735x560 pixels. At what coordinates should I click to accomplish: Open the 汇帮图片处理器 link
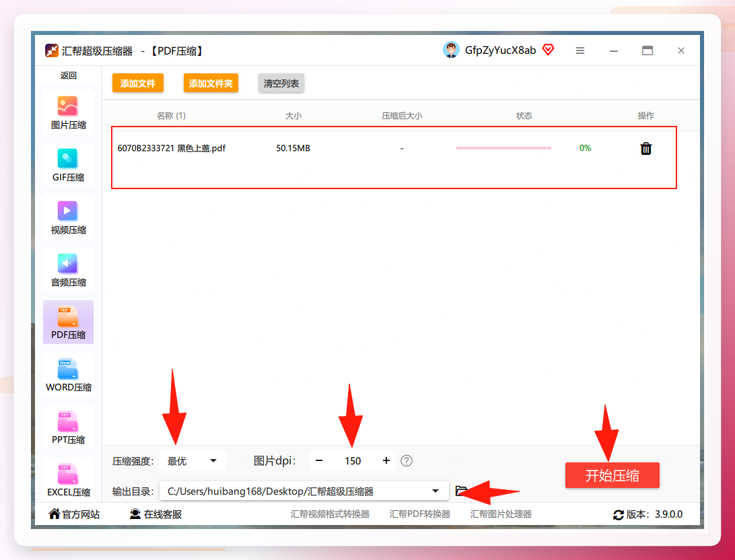tap(501, 514)
